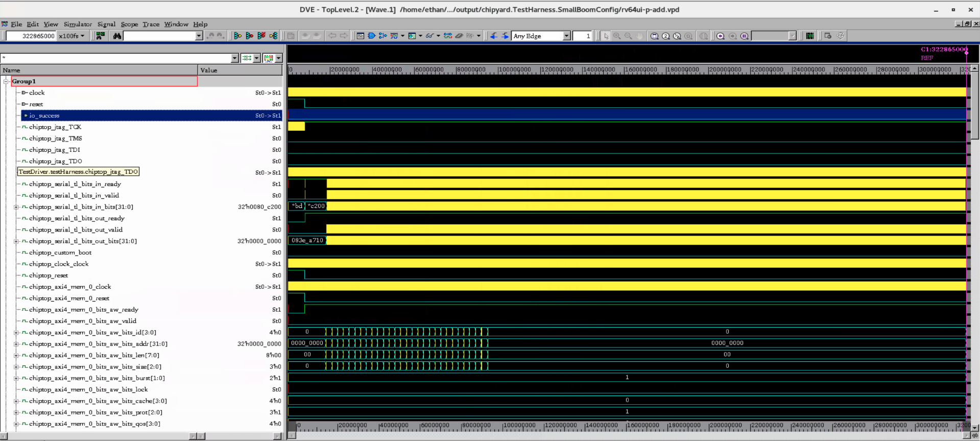The height and width of the screenshot is (441, 980).
Task: Click the simulator restart icon with red X
Action: pyautogui.click(x=261, y=36)
